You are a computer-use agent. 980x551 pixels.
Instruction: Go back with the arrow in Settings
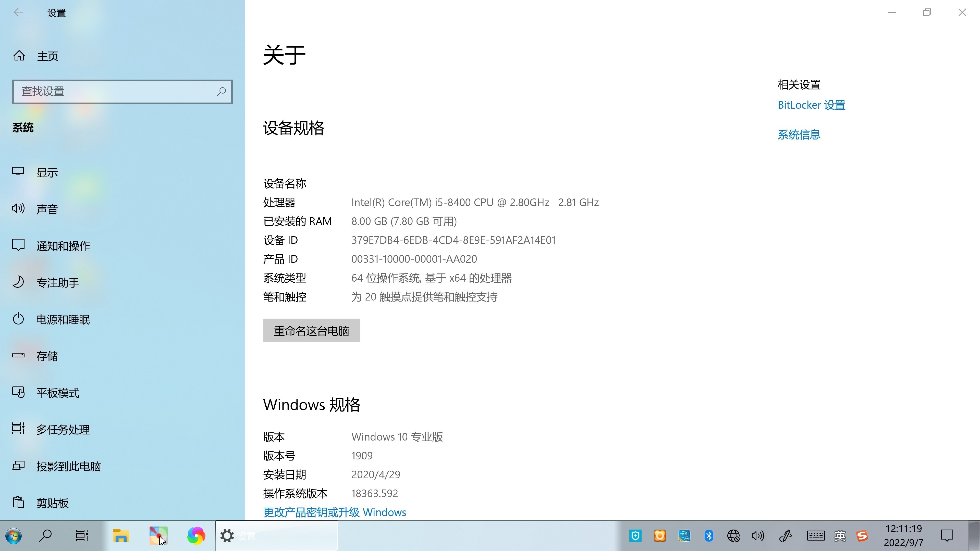[x=18, y=12]
